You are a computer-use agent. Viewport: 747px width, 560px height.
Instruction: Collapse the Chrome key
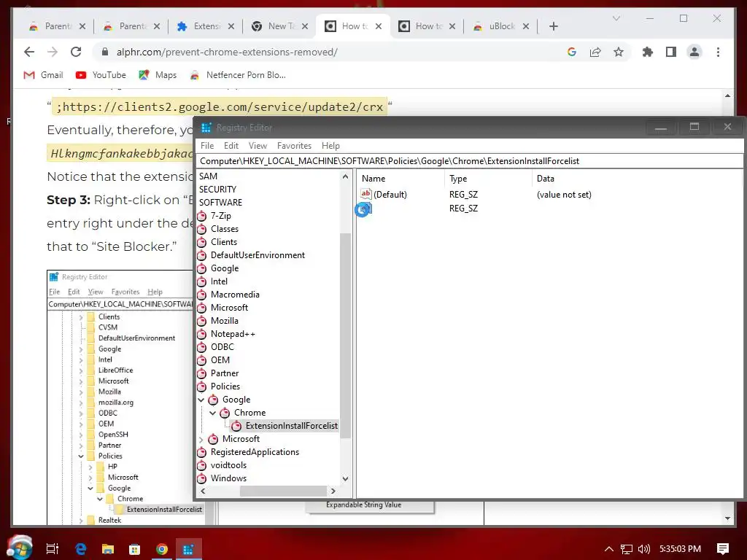click(212, 413)
